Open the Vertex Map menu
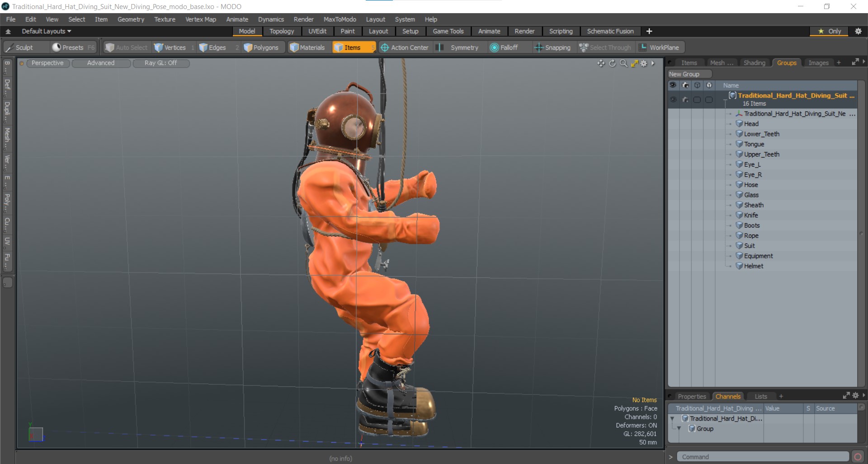 point(201,19)
